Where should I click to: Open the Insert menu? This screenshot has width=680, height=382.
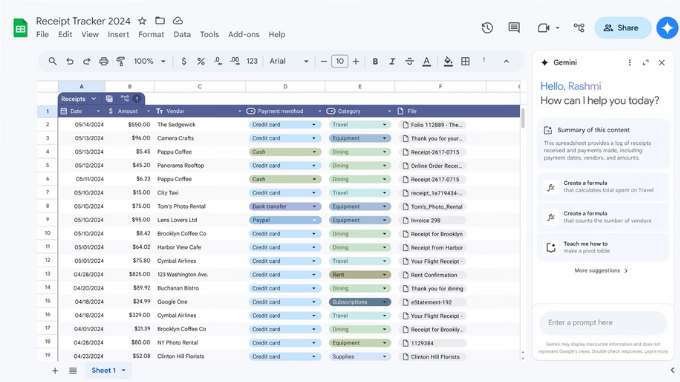[x=118, y=34]
